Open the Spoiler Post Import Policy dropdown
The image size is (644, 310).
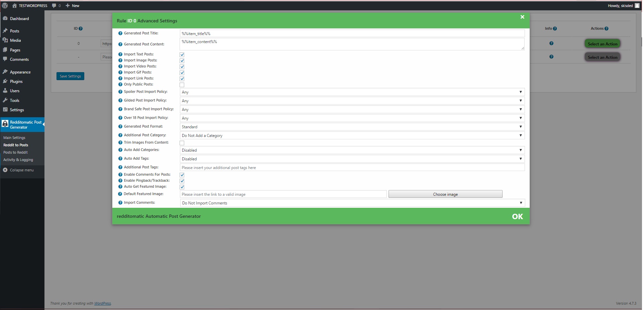(352, 92)
